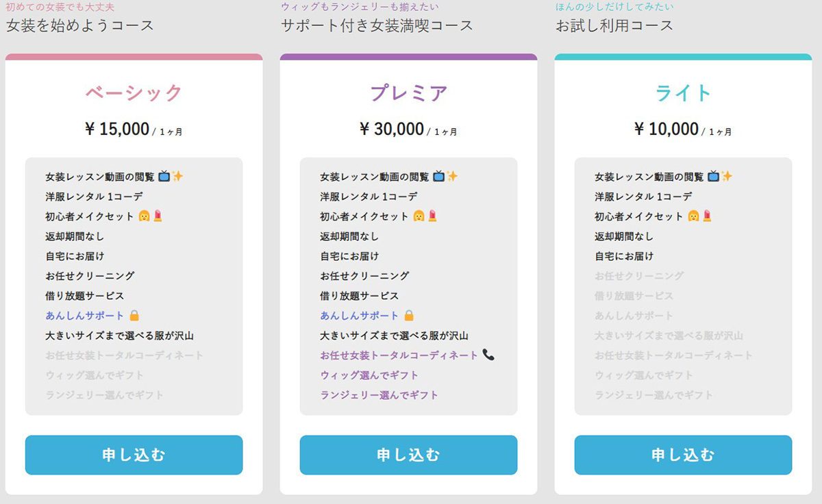This screenshot has height=504, width=822.
Task: Click the lipstick emoji in the ライト plan makeup item
Action: pos(707,216)
